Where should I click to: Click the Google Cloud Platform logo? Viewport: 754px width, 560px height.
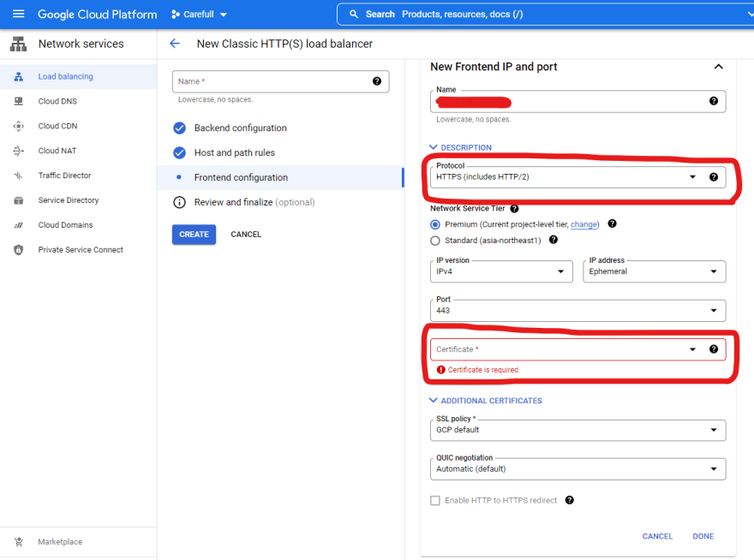click(x=97, y=15)
